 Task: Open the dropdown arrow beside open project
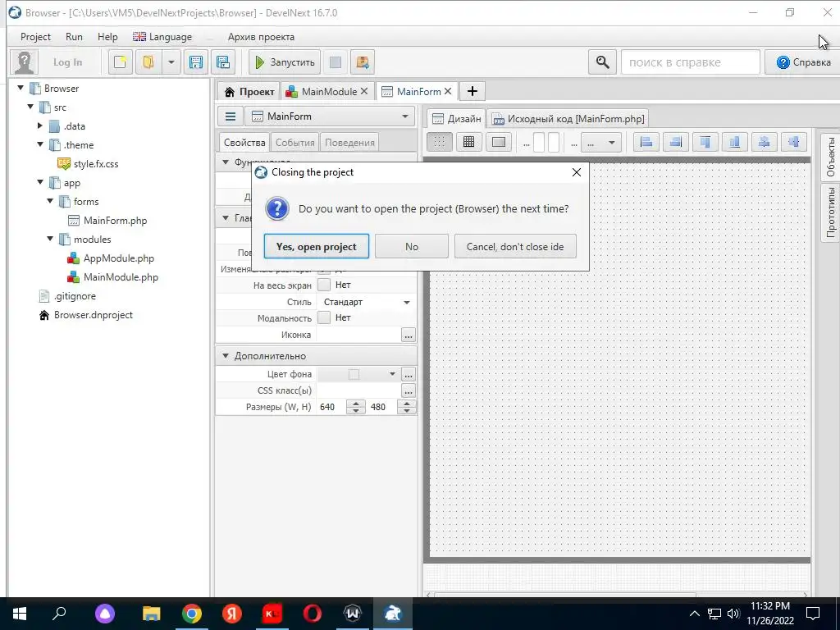pyautogui.click(x=171, y=62)
